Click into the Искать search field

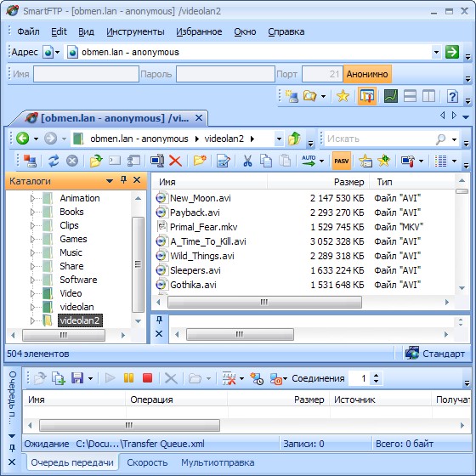(379, 139)
